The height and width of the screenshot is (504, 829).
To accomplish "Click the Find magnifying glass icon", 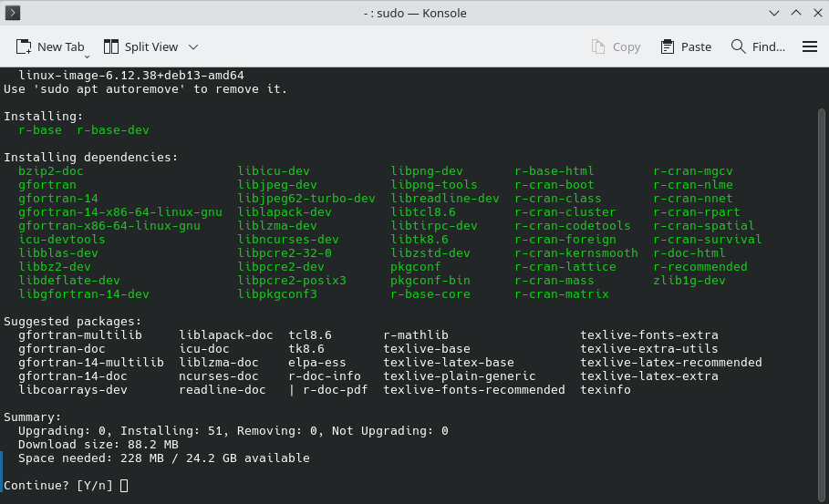I will pos(739,46).
